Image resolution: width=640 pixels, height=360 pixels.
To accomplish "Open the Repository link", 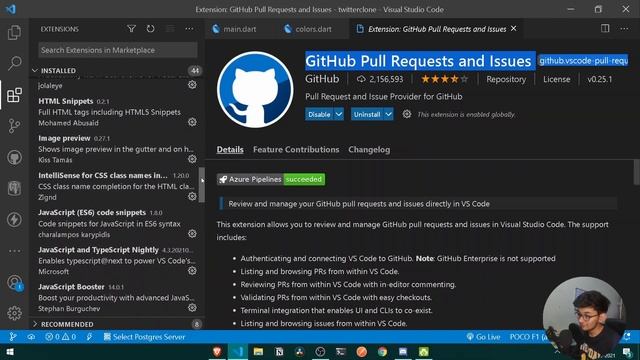I will (506, 79).
